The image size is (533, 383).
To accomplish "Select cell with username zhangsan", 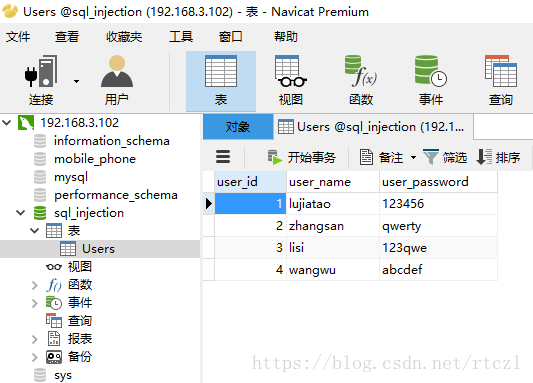I will click(x=333, y=226).
